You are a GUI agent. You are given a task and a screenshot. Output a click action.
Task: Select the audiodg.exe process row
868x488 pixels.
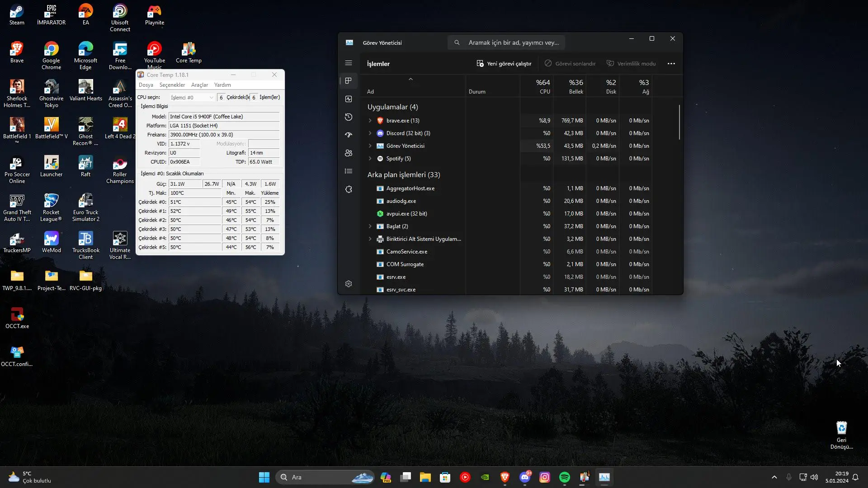pyautogui.click(x=506, y=201)
